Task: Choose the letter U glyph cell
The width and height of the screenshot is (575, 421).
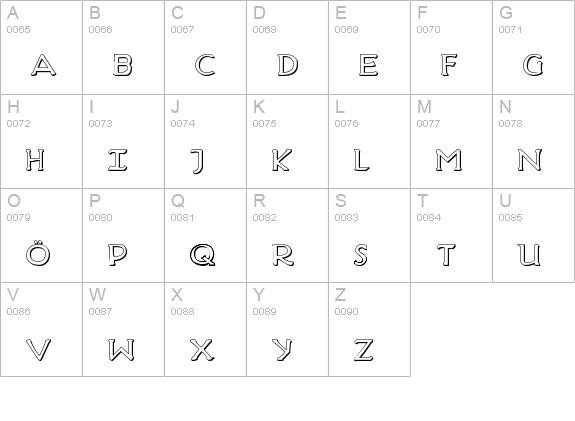Action: (x=534, y=235)
